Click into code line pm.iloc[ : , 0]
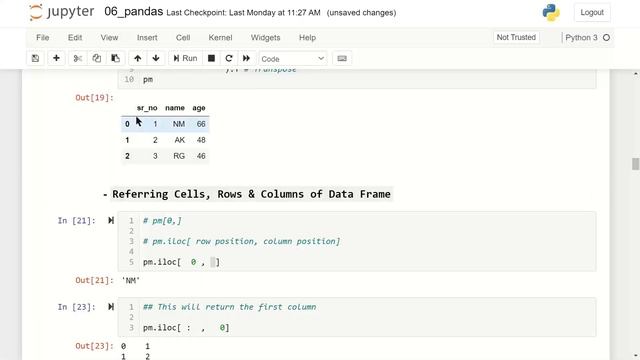 point(186,327)
